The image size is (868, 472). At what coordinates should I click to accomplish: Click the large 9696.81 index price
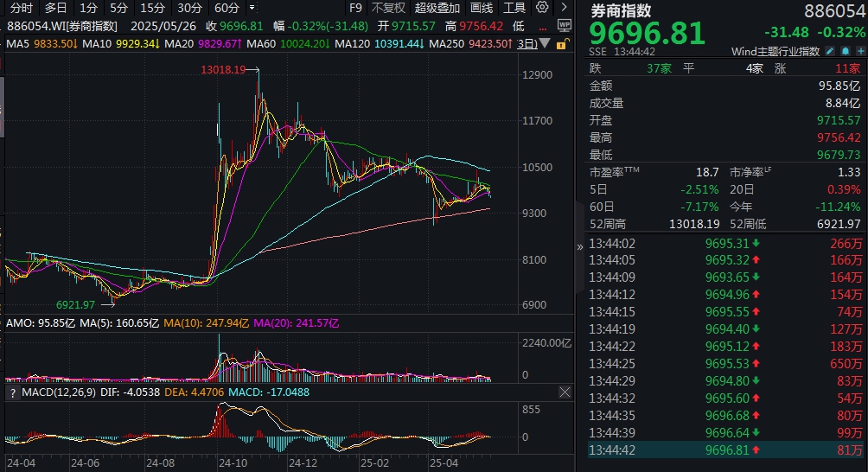648,33
